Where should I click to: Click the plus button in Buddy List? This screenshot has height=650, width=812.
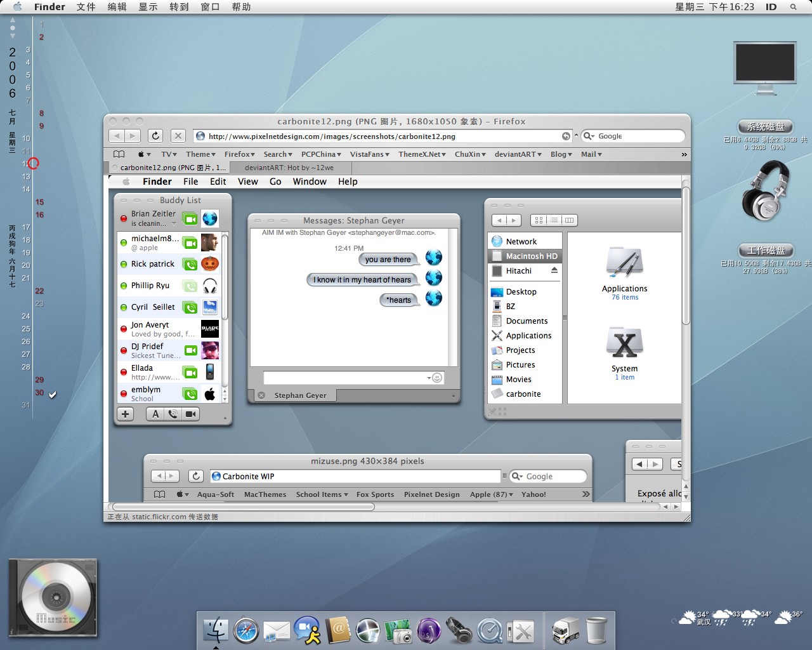click(x=125, y=414)
